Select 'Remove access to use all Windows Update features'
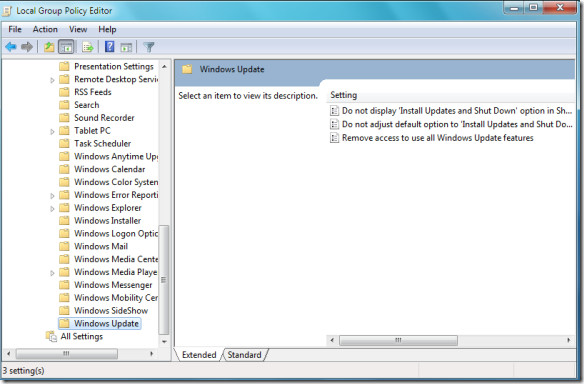Screen dimensions: 584x384 tap(438, 138)
